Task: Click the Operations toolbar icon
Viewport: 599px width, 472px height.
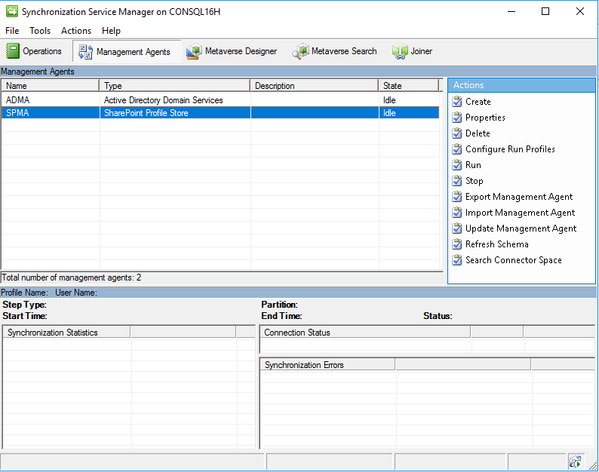Action: 12,51
